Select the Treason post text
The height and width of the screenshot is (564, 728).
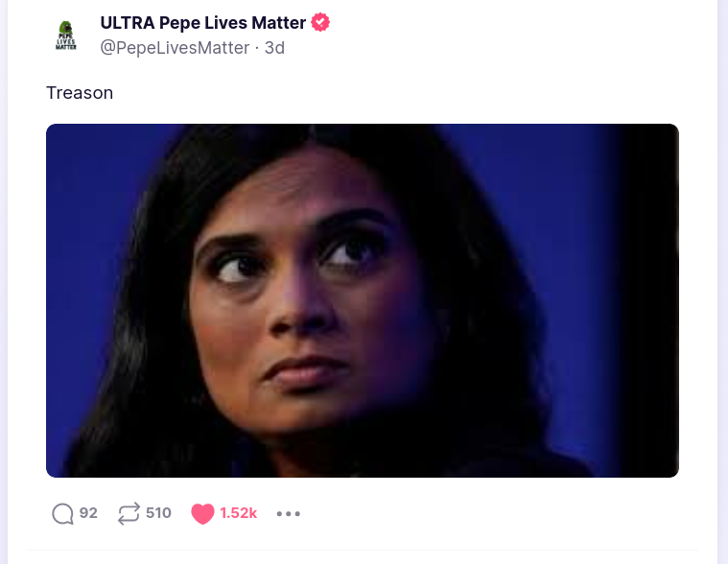[x=80, y=93]
